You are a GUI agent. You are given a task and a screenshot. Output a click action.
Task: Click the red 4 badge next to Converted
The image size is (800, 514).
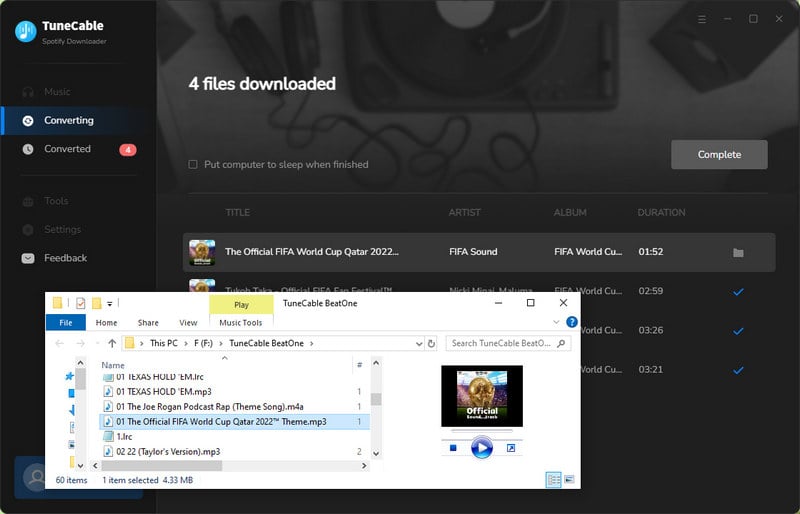click(128, 150)
